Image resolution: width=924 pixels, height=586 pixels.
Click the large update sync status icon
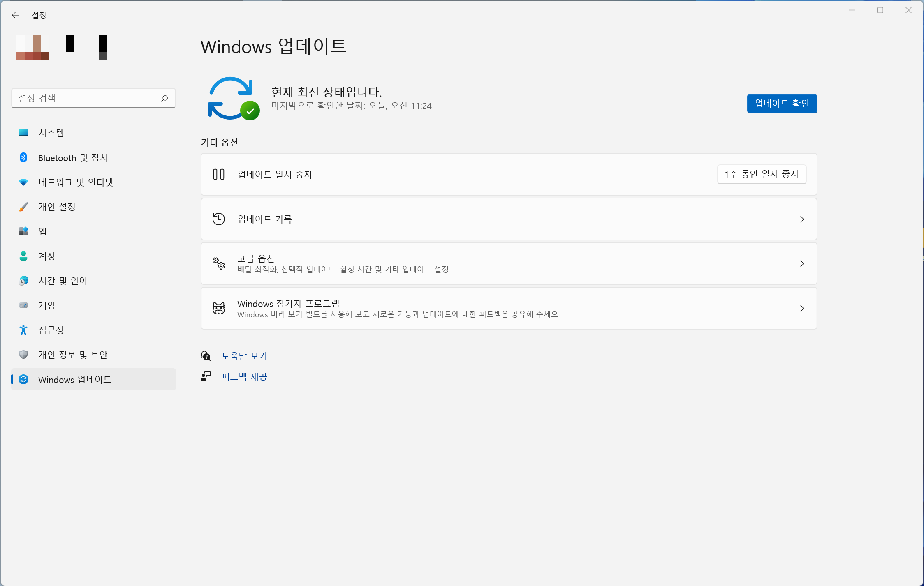pyautogui.click(x=233, y=99)
